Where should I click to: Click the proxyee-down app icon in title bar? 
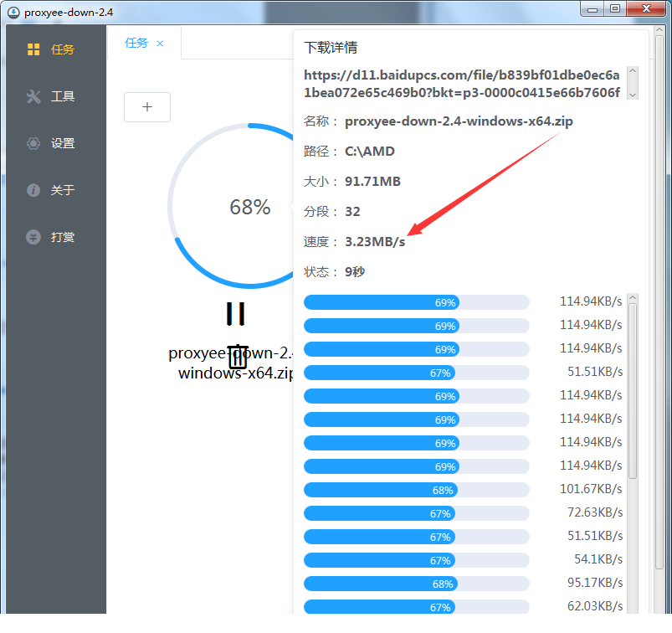click(x=13, y=13)
